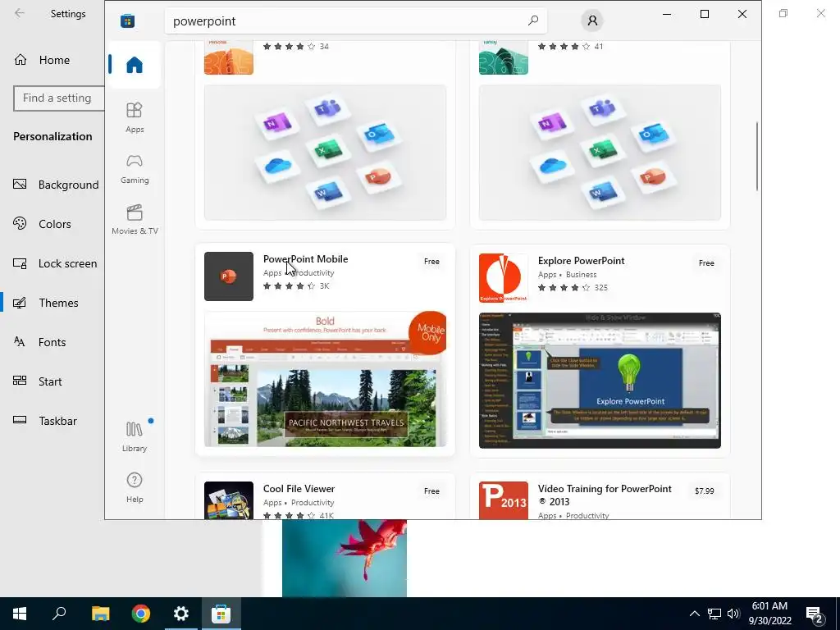Open File Explorer from taskbar
This screenshot has height=630, width=840.
tap(100, 614)
